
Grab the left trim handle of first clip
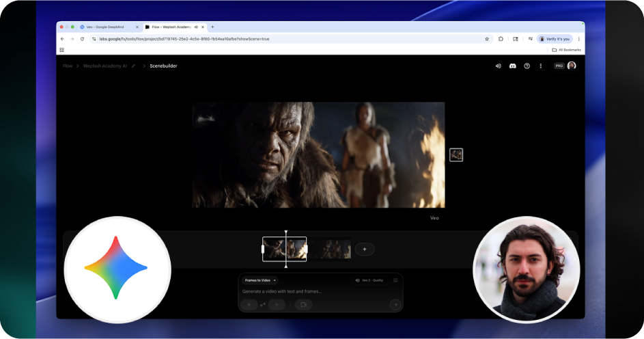(x=263, y=249)
